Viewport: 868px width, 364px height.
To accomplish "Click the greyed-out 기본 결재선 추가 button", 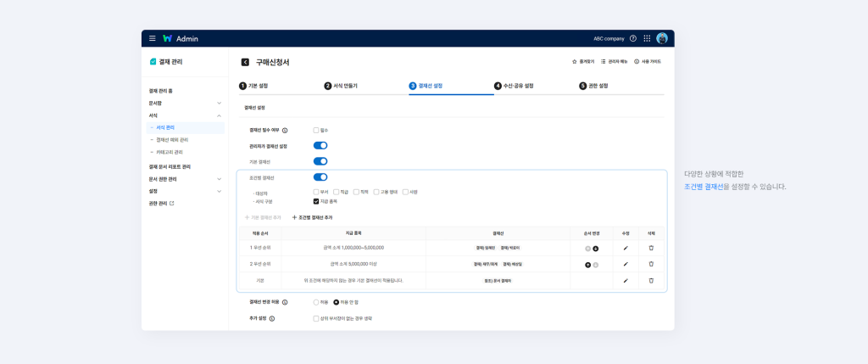I will pyautogui.click(x=263, y=218).
